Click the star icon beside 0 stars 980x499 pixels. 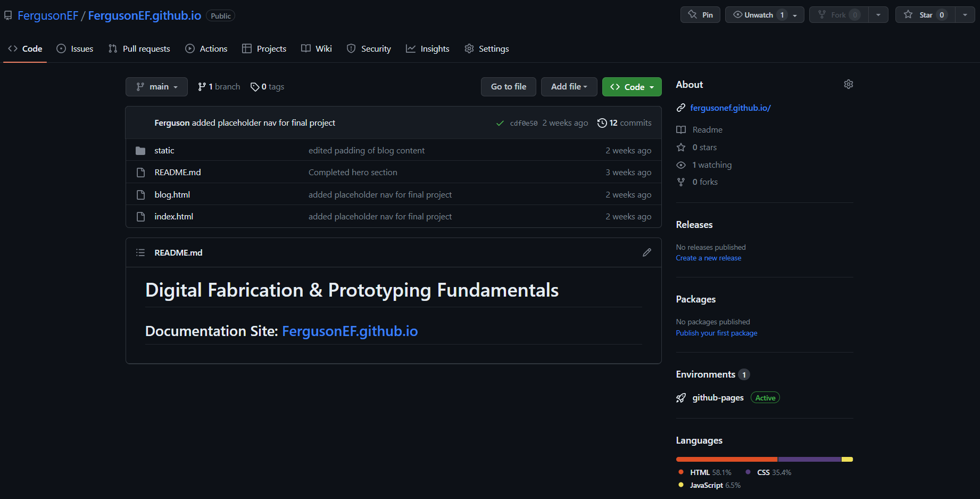click(681, 148)
